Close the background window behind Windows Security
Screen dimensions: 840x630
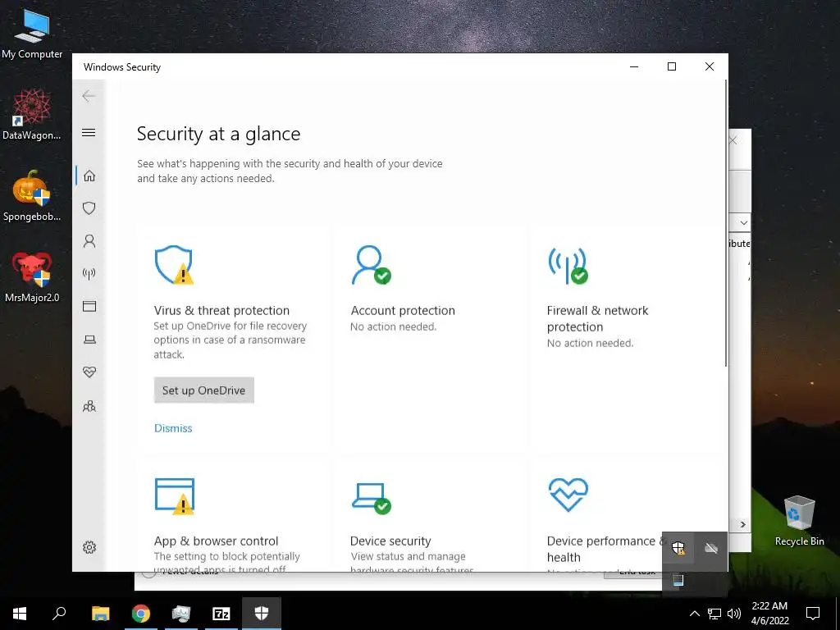pyautogui.click(x=733, y=140)
